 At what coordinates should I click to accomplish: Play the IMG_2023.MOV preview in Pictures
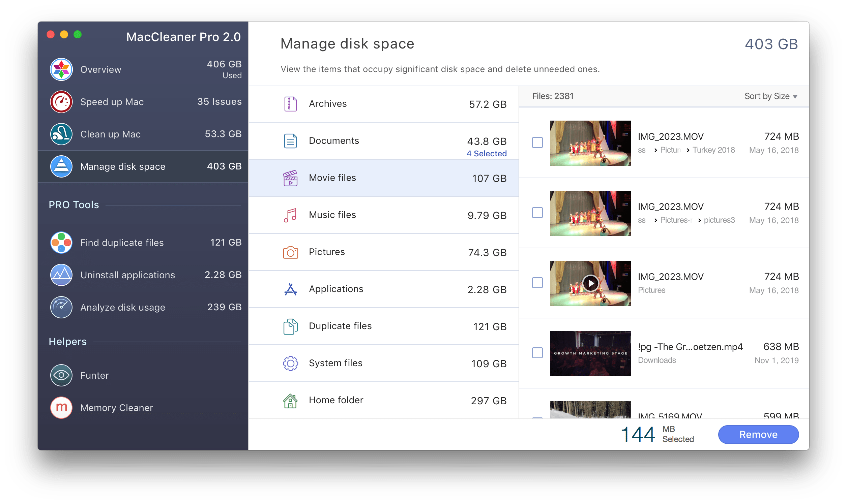click(591, 283)
